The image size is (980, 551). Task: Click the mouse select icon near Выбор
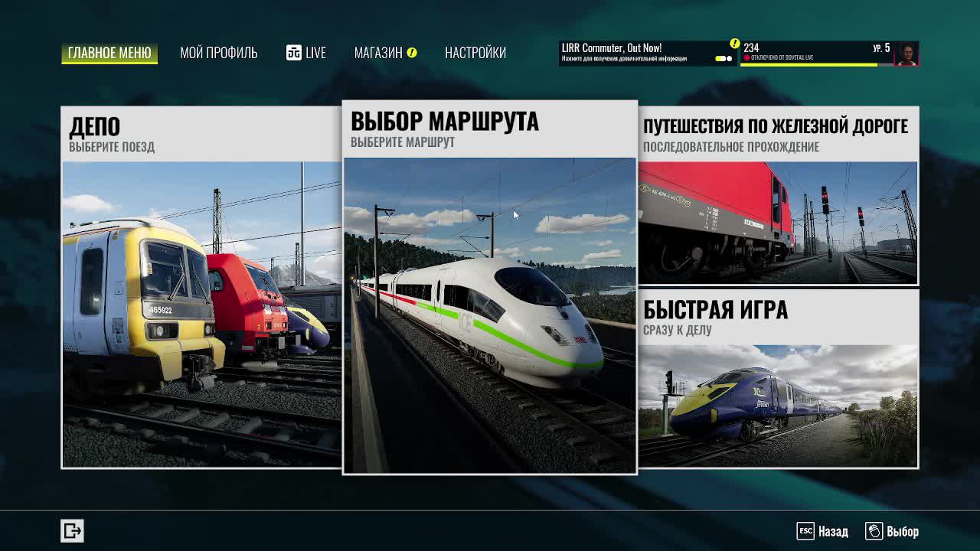coord(874,531)
